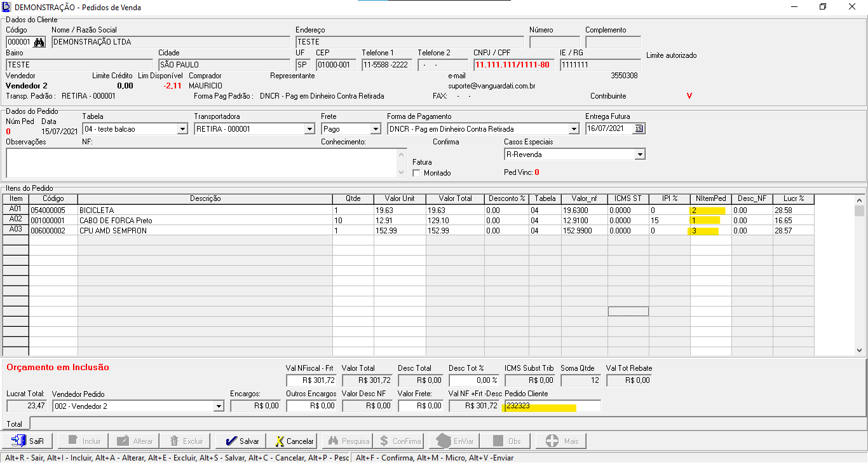868x463 pixels.
Task: Click the Observações scrollbar down arrow
Action: coord(401,172)
